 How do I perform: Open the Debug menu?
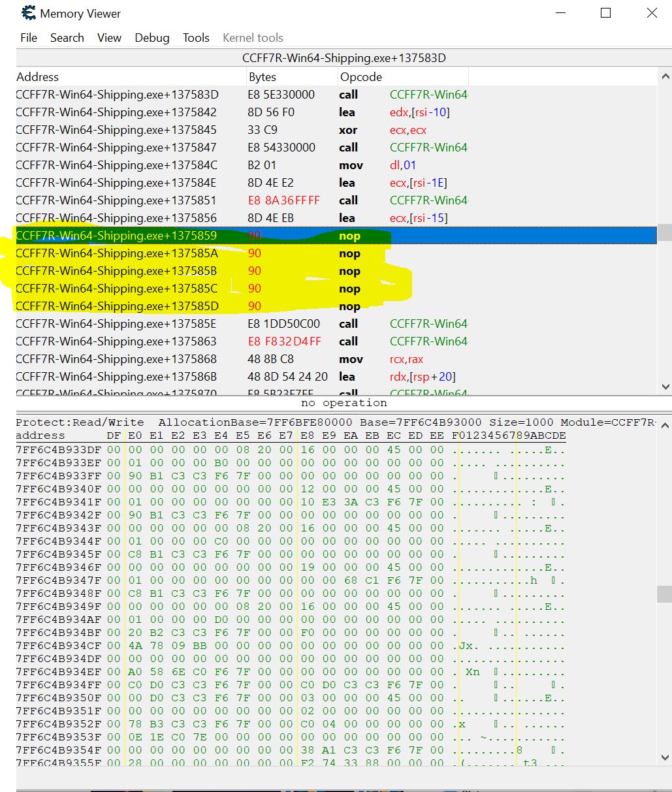(152, 38)
